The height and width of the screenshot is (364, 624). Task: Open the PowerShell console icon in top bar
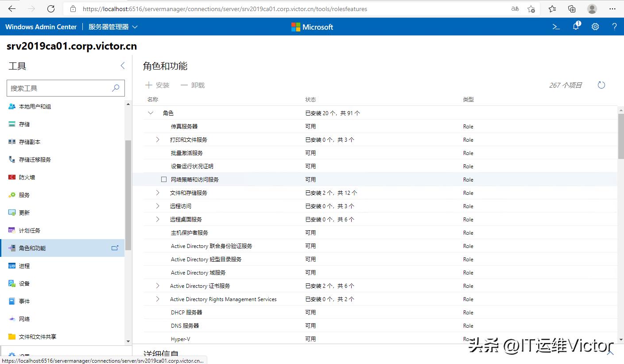556,27
